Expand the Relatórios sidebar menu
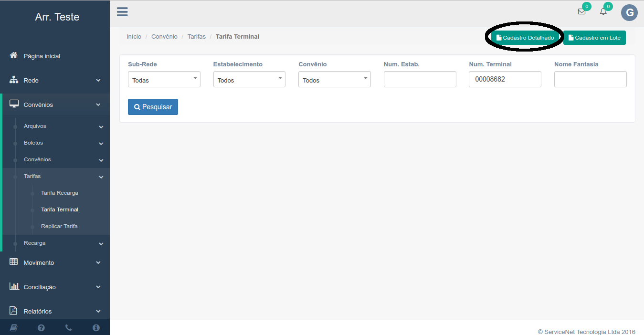 tap(55, 311)
